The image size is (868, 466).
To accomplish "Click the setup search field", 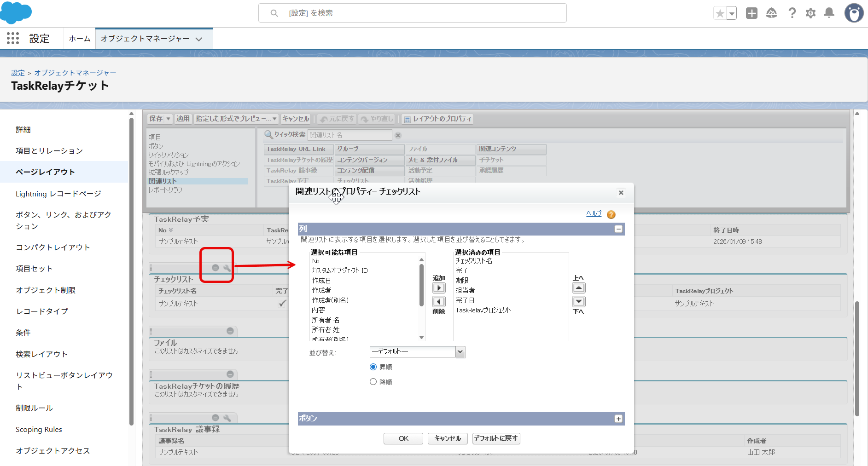I will [413, 13].
